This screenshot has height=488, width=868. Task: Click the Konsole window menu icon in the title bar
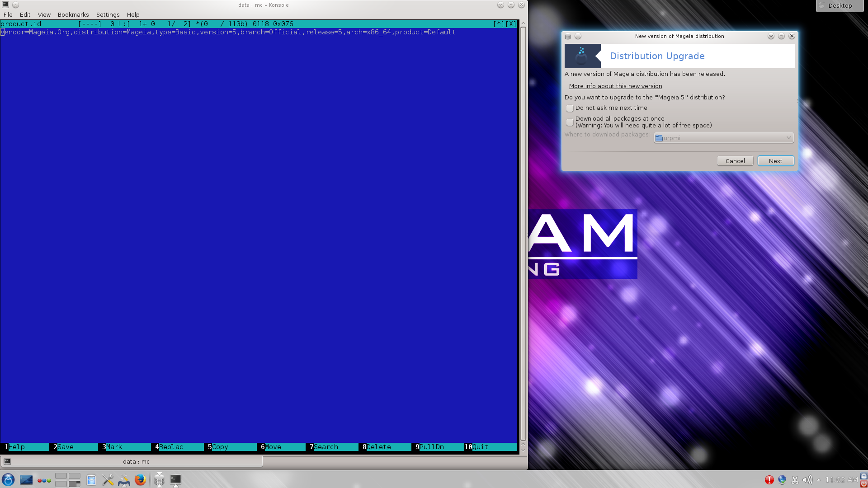[5, 5]
